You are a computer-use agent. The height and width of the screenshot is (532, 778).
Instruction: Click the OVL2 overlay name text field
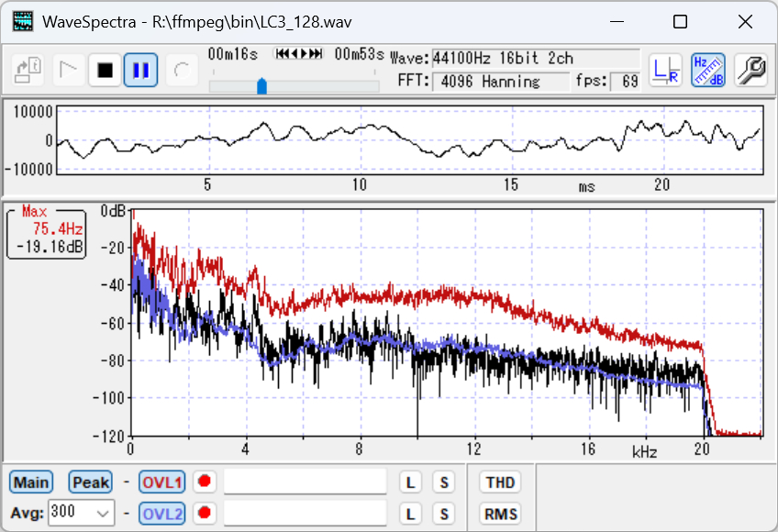tap(306, 513)
